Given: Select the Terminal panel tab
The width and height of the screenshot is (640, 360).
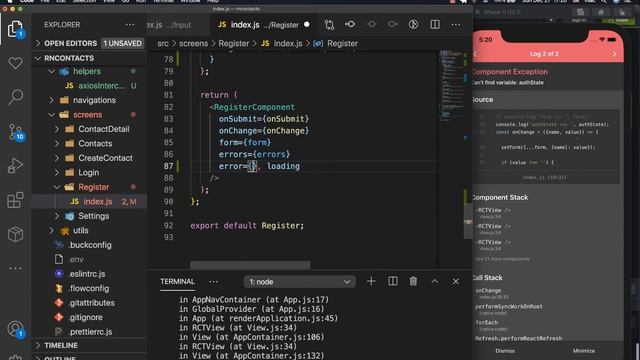Looking at the screenshot, I should [x=177, y=282].
